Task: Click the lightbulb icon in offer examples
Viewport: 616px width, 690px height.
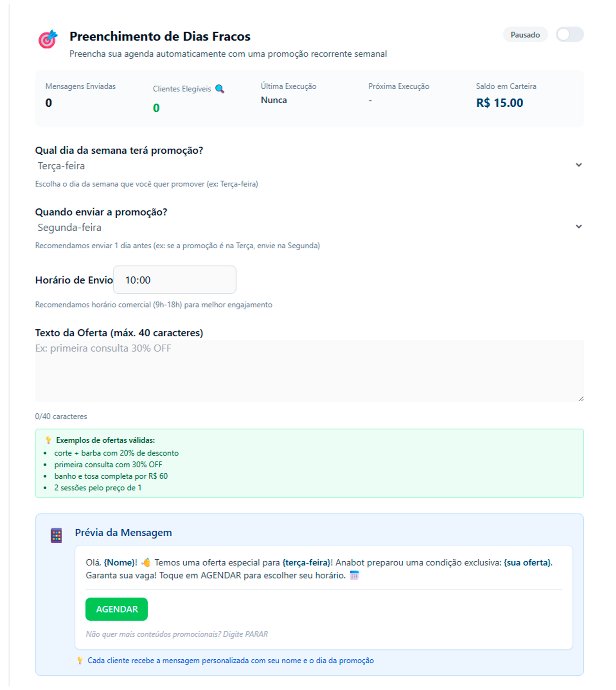Action: pyautogui.click(x=49, y=440)
